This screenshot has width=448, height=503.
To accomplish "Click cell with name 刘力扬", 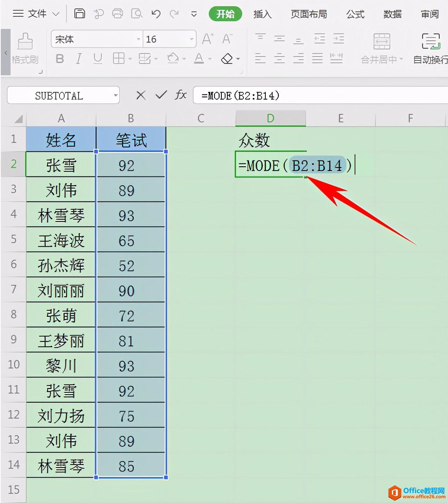I will click(x=61, y=416).
